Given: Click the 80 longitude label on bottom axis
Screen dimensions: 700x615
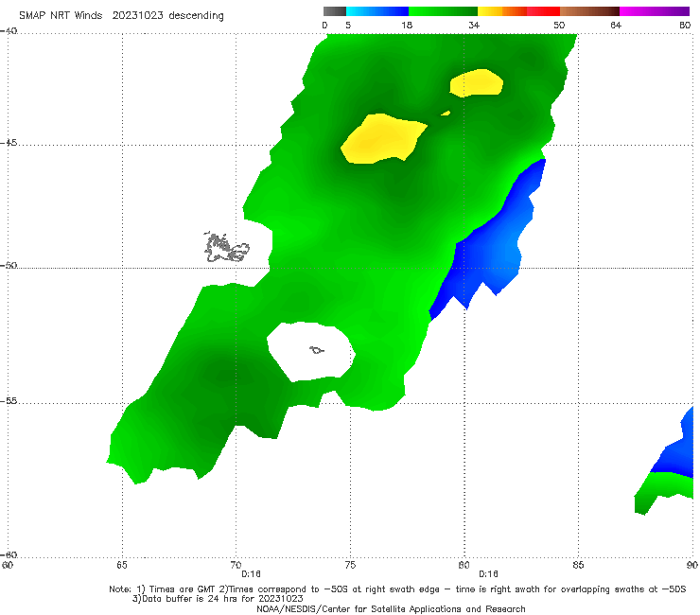Looking at the screenshot, I should 464,566.
